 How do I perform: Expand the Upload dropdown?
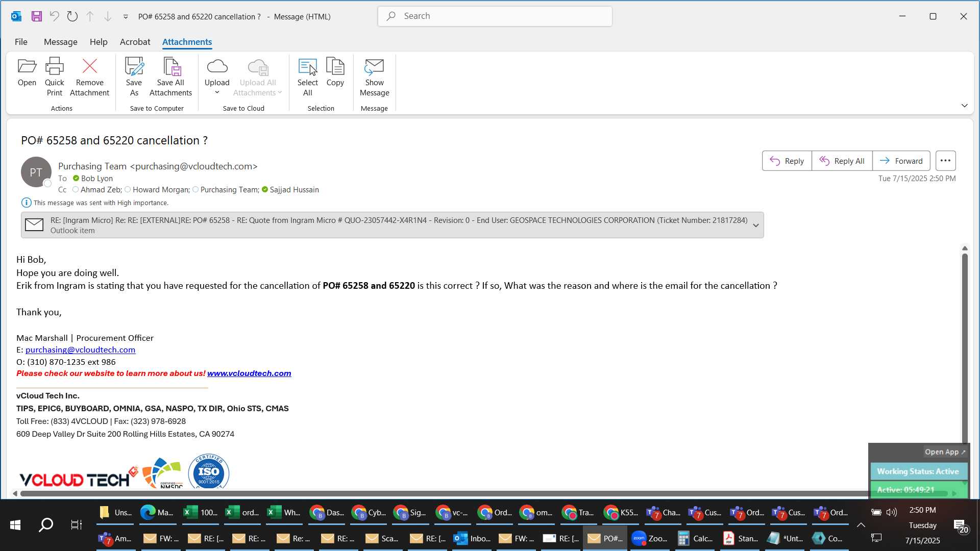coord(217,92)
